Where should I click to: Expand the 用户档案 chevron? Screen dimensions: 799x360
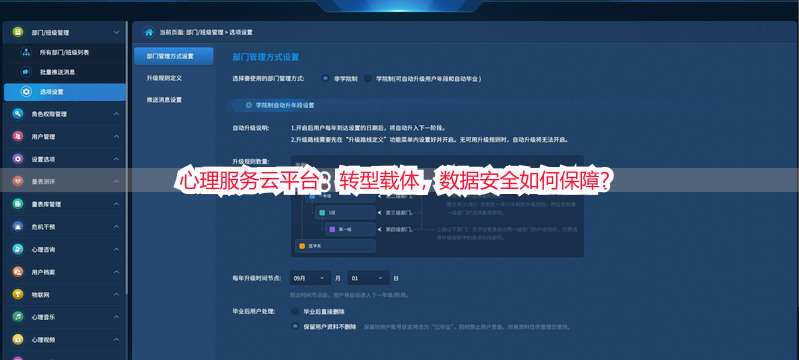pos(116,272)
